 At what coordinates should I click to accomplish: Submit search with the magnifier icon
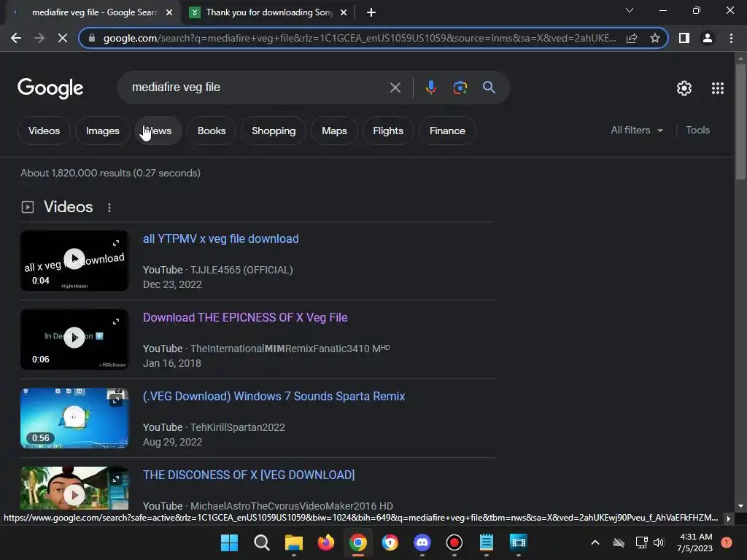489,87
